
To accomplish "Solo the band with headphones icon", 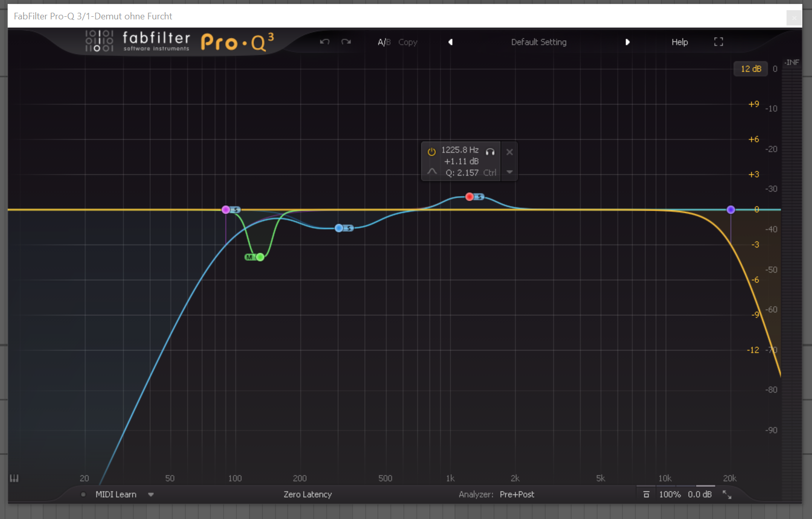I will click(490, 151).
